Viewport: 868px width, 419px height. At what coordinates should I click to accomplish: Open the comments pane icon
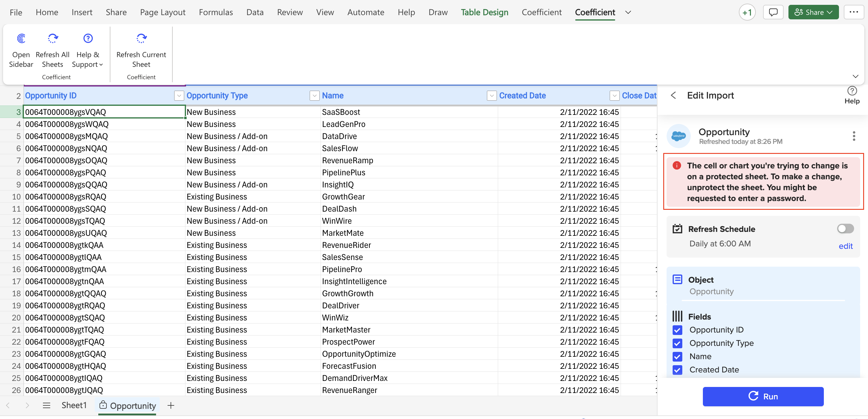click(x=773, y=12)
